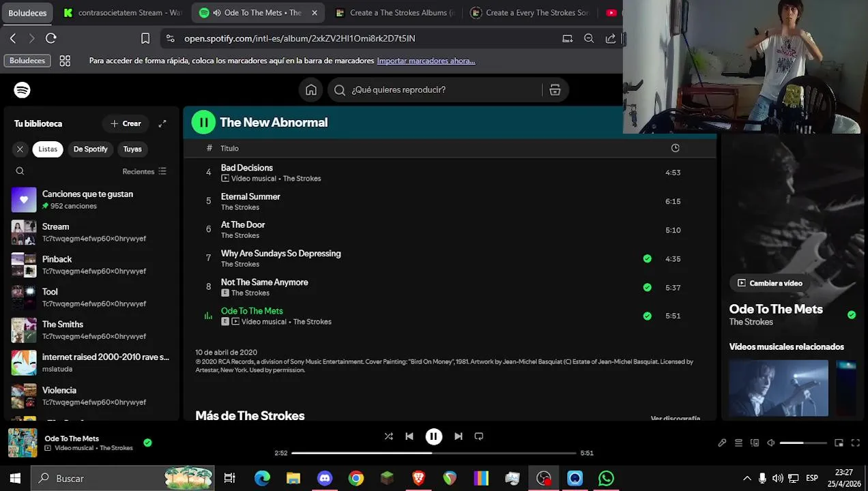Click the duration clock column header
The width and height of the screenshot is (868, 491).
point(675,148)
